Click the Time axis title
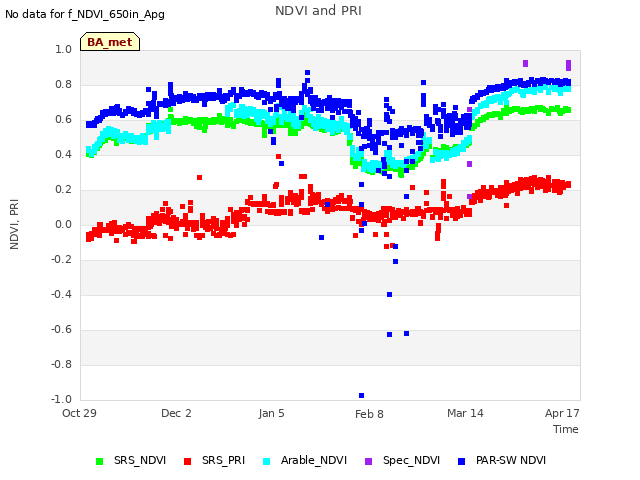The height and width of the screenshot is (480, 640). pos(566,429)
